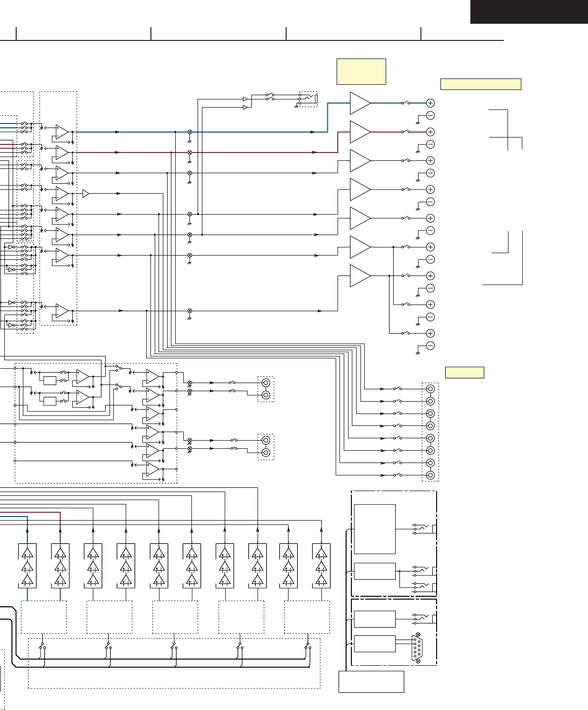Click the DB9 serial connector symbol
The width and height of the screenshot is (588, 710).
pyautogui.click(x=418, y=648)
